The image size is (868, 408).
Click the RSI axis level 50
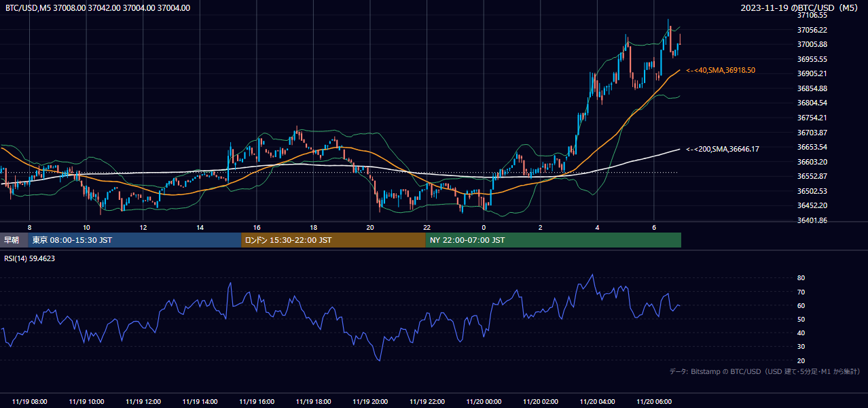click(x=801, y=319)
